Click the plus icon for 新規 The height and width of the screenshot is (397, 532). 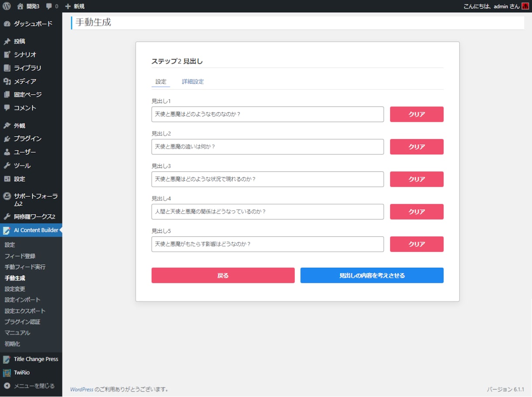point(68,6)
